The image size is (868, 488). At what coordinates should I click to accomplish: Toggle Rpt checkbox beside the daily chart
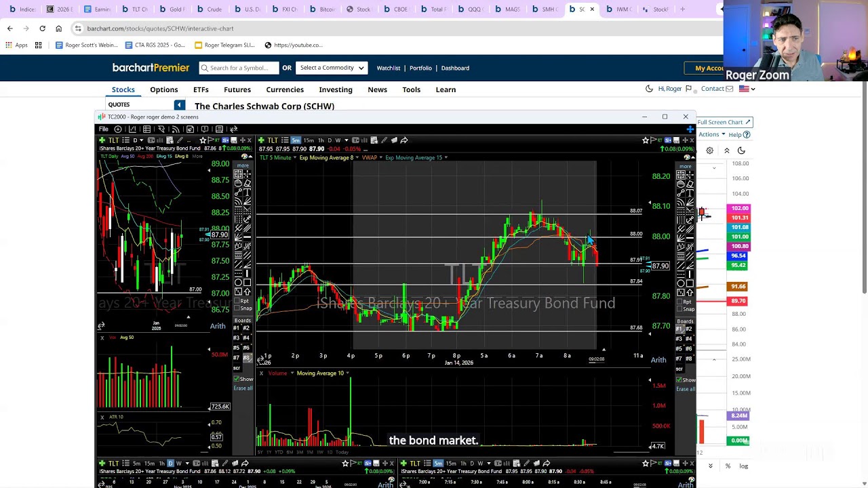click(x=237, y=301)
